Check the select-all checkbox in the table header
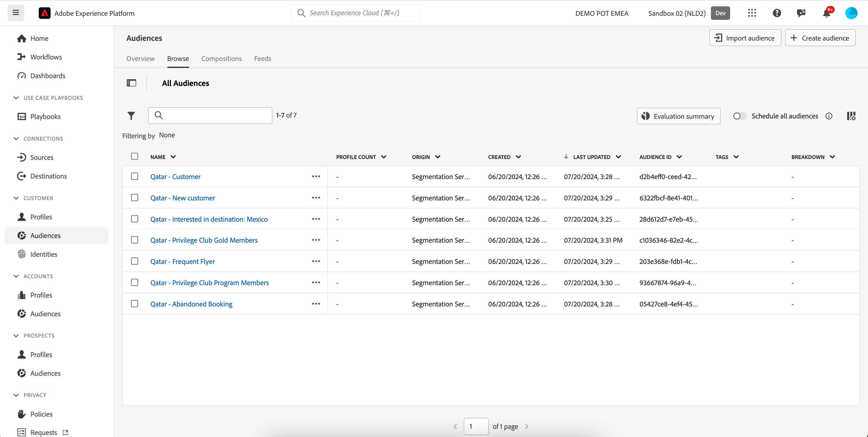The height and width of the screenshot is (437, 868). point(134,156)
